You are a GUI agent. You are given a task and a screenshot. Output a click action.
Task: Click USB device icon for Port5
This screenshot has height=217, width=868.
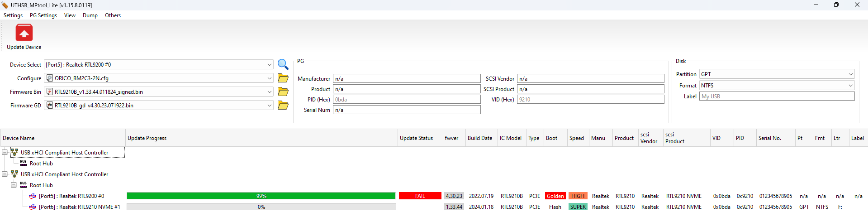tap(33, 196)
